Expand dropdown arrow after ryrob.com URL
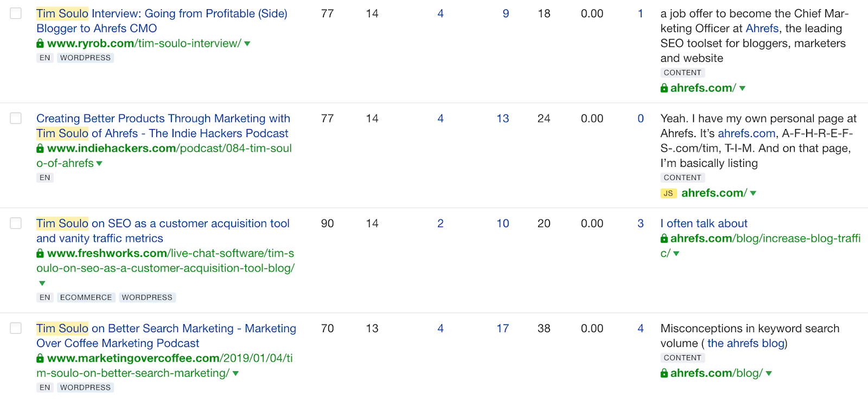 tap(247, 44)
